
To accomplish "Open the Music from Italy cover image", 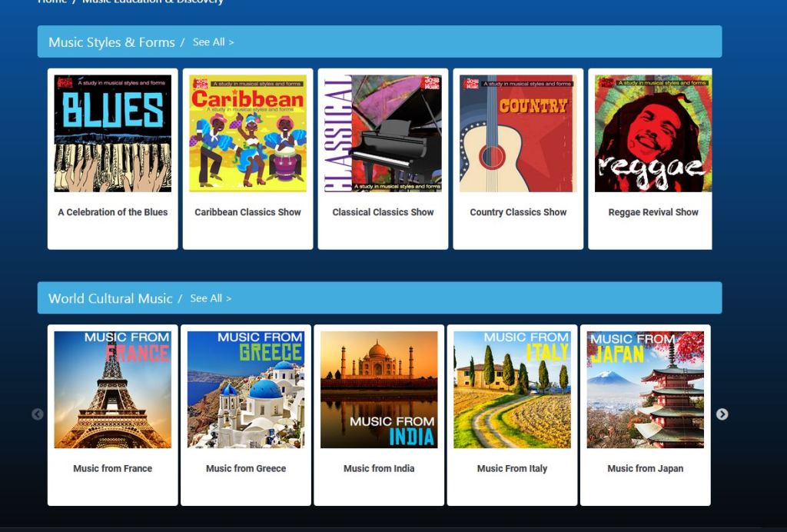I will (512, 390).
